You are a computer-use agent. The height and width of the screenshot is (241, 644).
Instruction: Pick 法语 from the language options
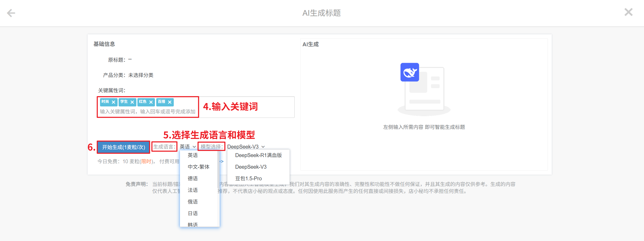(x=193, y=190)
